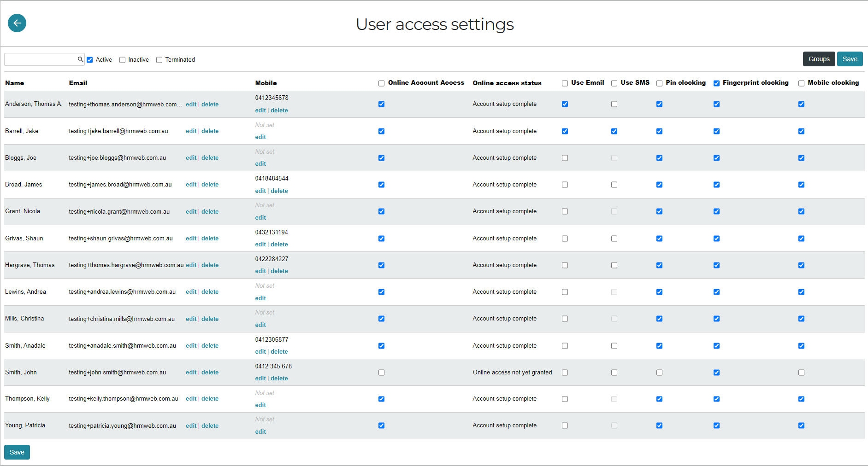Click the bottom Save button
Viewport: 868px width, 466px height.
(x=17, y=452)
